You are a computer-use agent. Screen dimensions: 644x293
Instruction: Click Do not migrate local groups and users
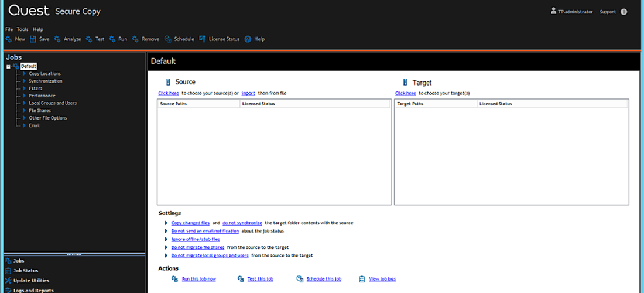[x=210, y=255]
